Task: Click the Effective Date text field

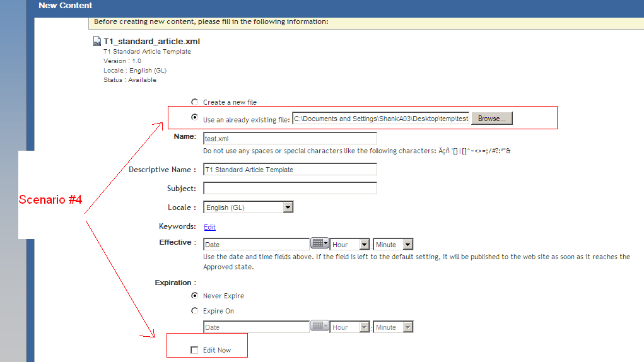Action: 256,244
